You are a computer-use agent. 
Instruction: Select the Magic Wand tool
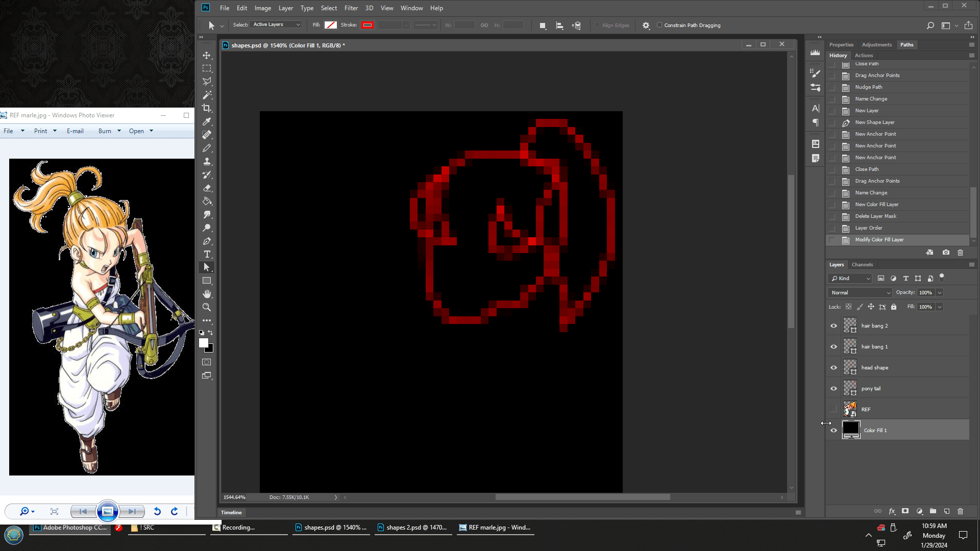[207, 95]
